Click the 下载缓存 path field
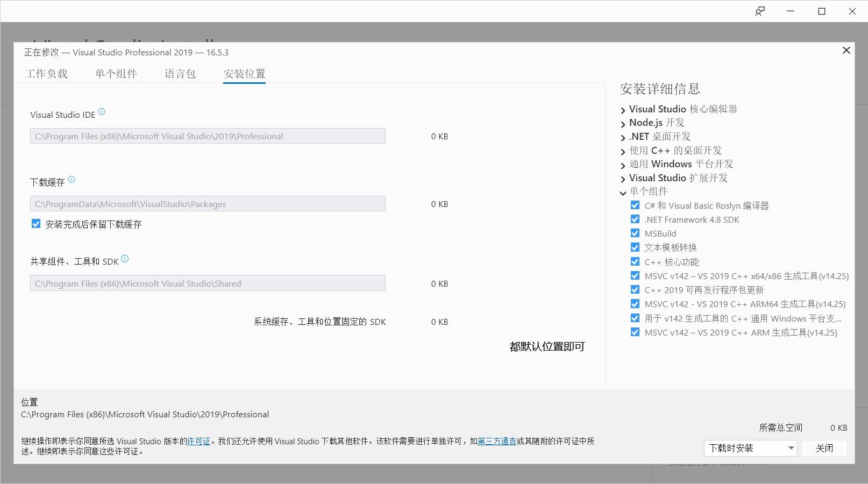Viewport: 868px width, 484px height. pos(208,204)
